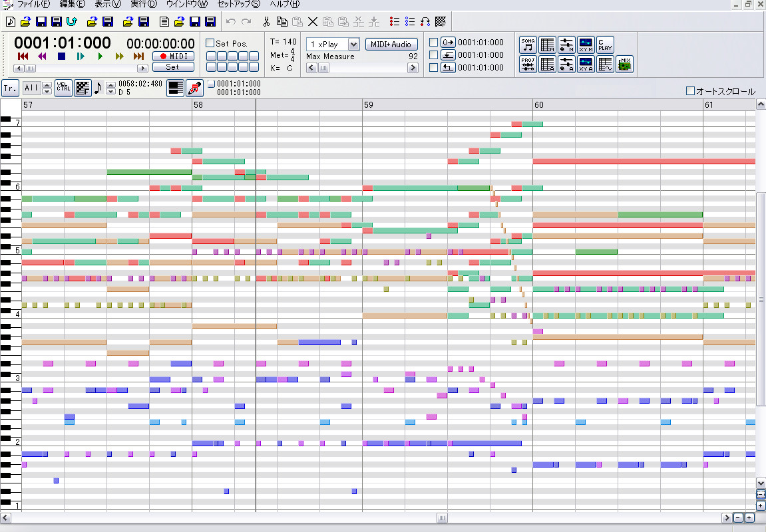Open the XY A controller icon
766x532 pixels.
coord(586,64)
